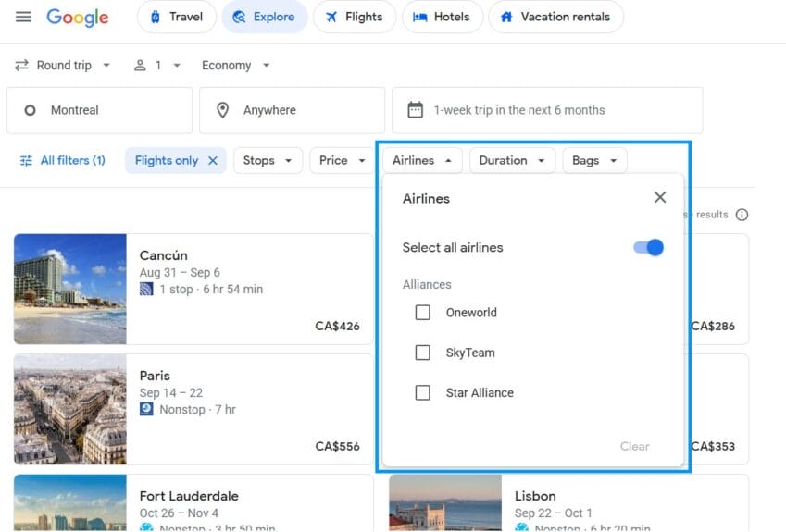Edit the Montreal origin field

pyautogui.click(x=99, y=110)
